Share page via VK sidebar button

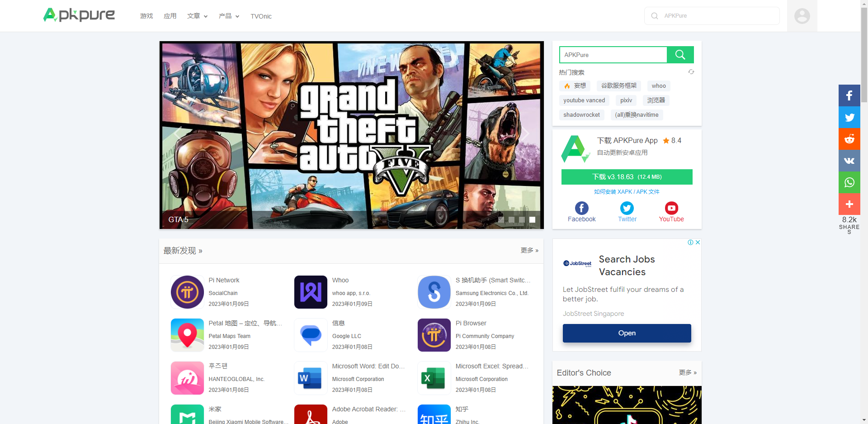[849, 161]
